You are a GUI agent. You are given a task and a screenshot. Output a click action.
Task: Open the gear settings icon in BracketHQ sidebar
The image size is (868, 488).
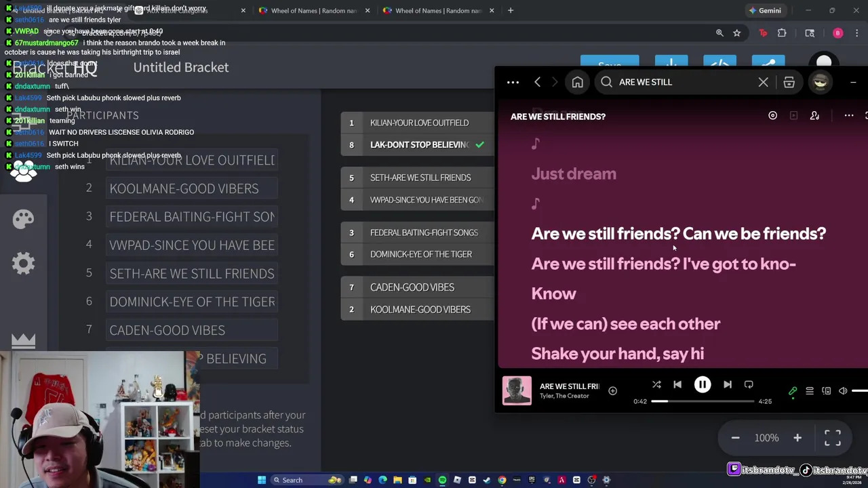[x=23, y=263]
